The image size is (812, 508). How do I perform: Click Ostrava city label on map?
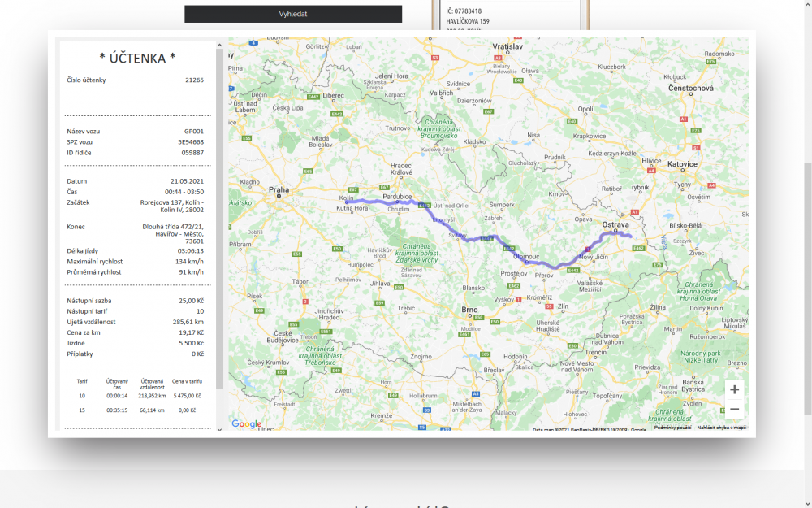click(615, 224)
